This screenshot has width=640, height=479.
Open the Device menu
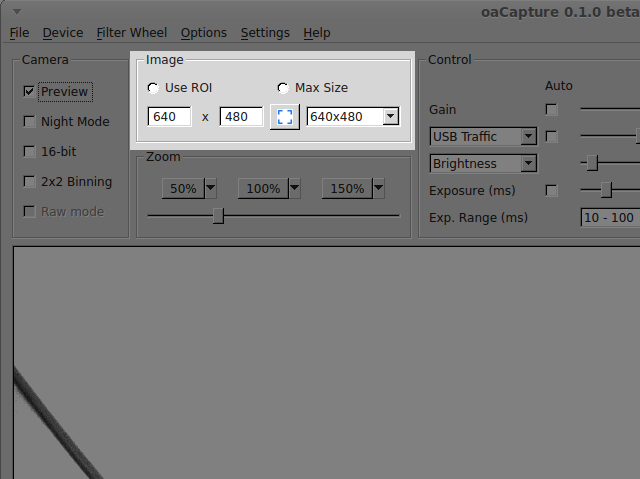63,33
